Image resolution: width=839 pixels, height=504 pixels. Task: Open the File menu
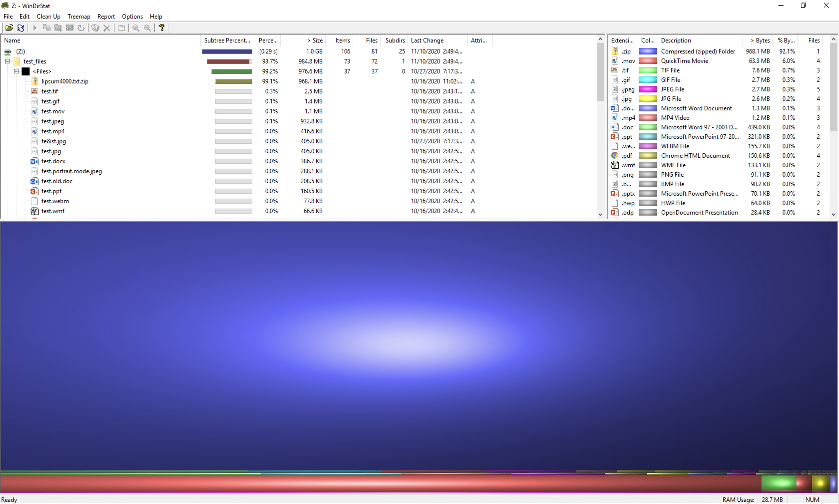click(x=8, y=16)
